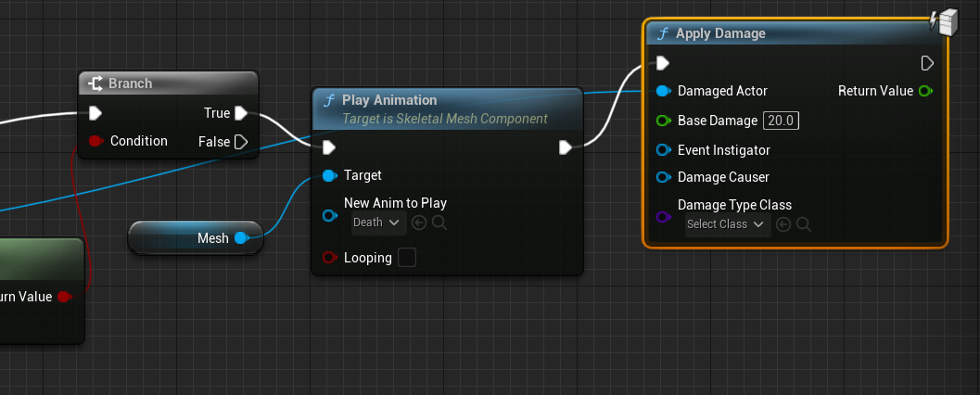Viewport: 980px width, 395px height.
Task: Click the 'Damage Type Class' label
Action: pos(734,205)
